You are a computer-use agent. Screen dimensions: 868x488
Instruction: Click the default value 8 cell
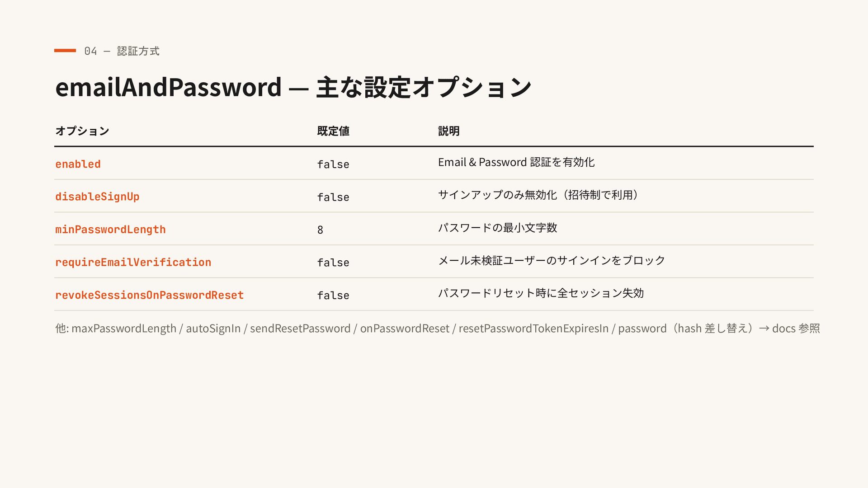(320, 230)
